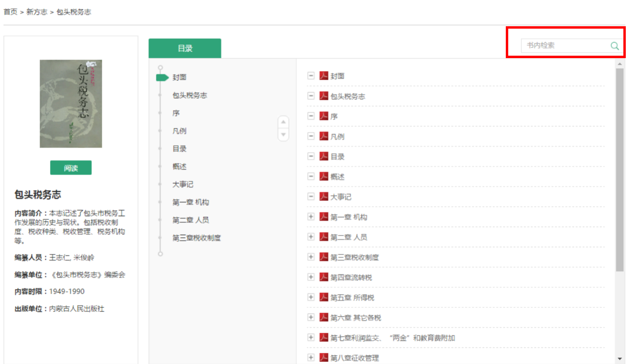
Task: Expand the 第二章 人员 tree node
Action: point(311,237)
